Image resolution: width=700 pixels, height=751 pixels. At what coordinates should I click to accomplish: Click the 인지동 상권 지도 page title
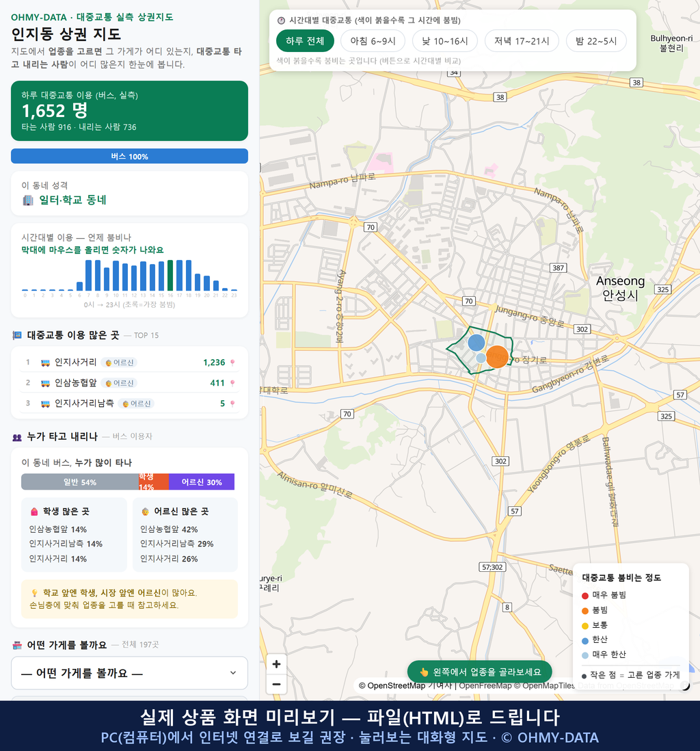pos(66,34)
